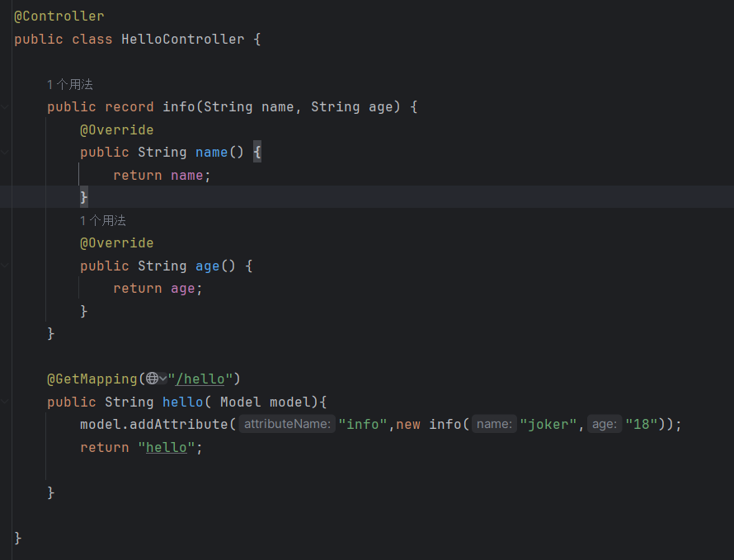Collapse the info record fold arrow

coord(6,107)
